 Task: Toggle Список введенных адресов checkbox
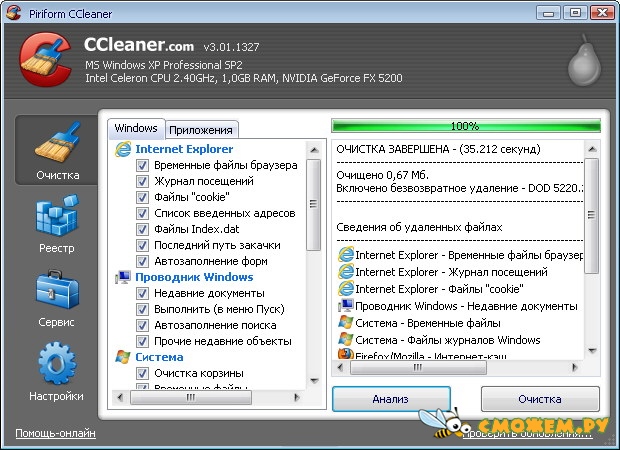(x=142, y=213)
